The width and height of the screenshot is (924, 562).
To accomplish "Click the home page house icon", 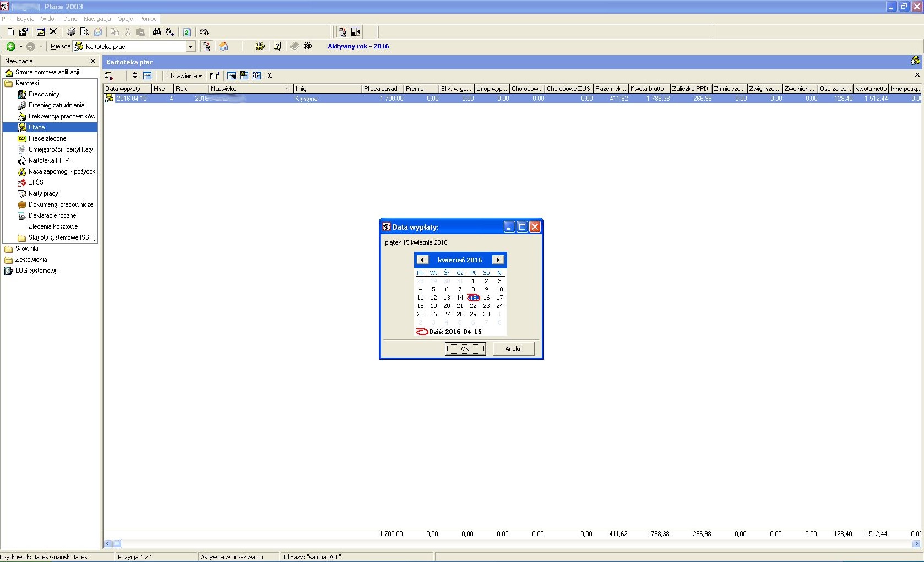I will pos(224,46).
